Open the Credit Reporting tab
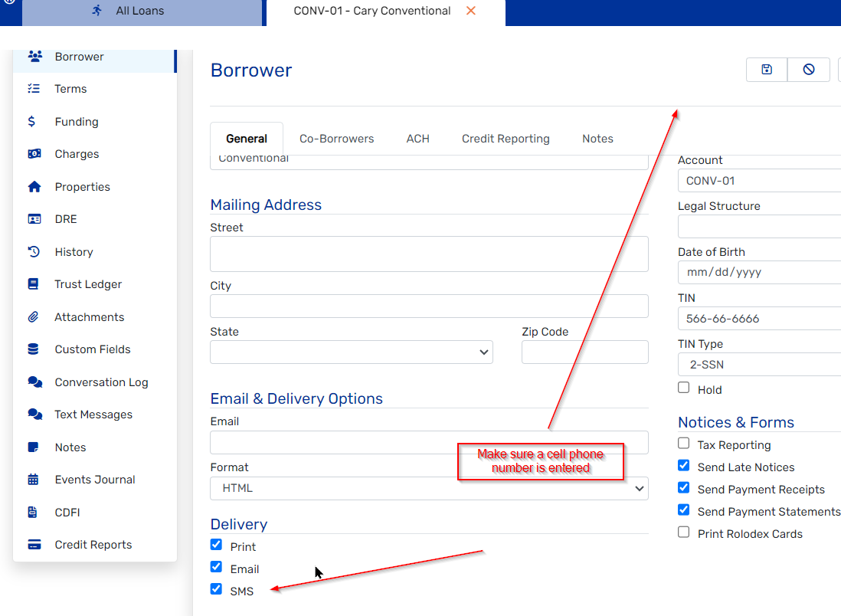Screen dimensions: 841x616 pyautogui.click(x=506, y=139)
